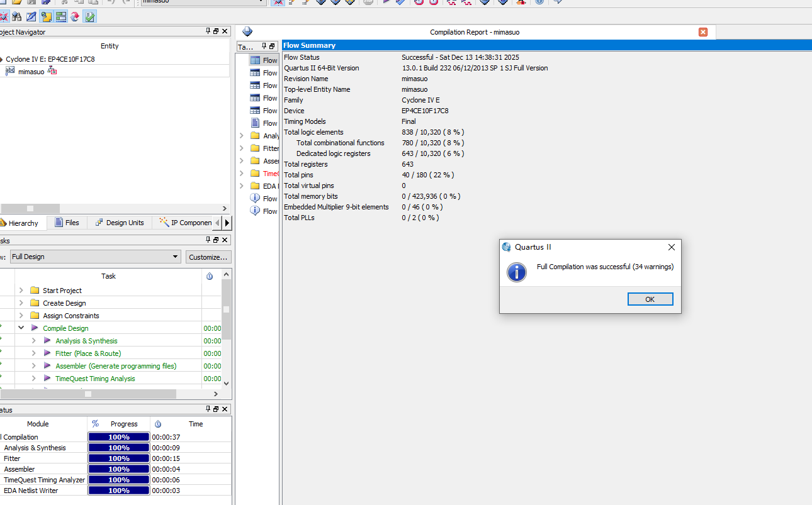
Task: Expand the EDA folder in report contents
Action: (242, 186)
